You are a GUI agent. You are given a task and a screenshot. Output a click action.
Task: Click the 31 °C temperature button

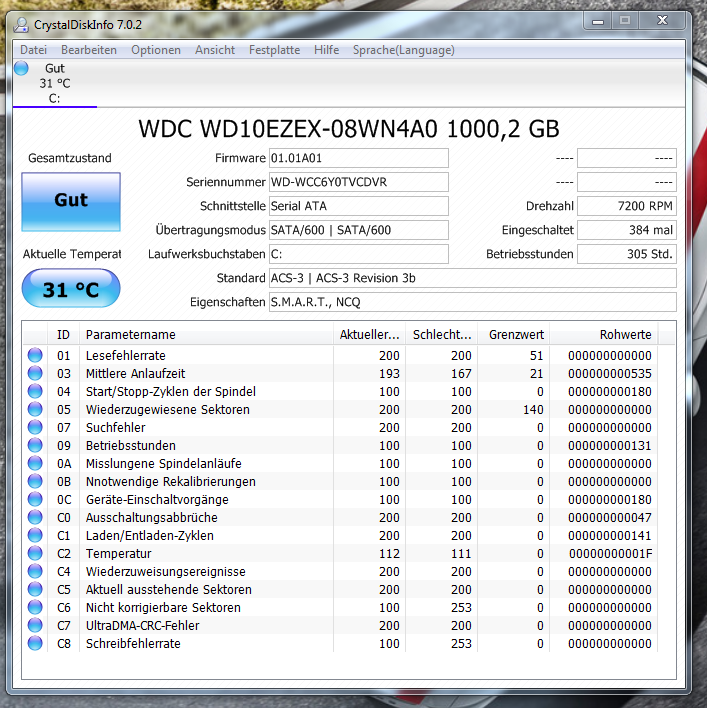[x=71, y=288]
